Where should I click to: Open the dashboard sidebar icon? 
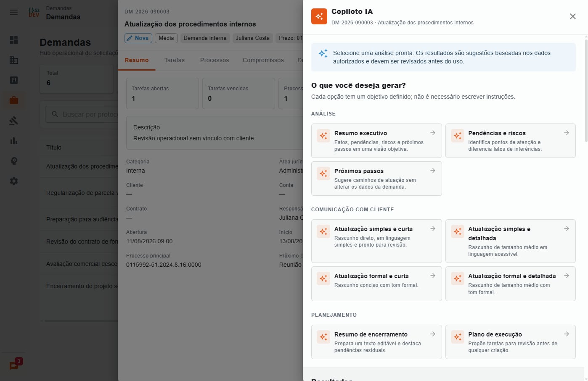(x=14, y=40)
